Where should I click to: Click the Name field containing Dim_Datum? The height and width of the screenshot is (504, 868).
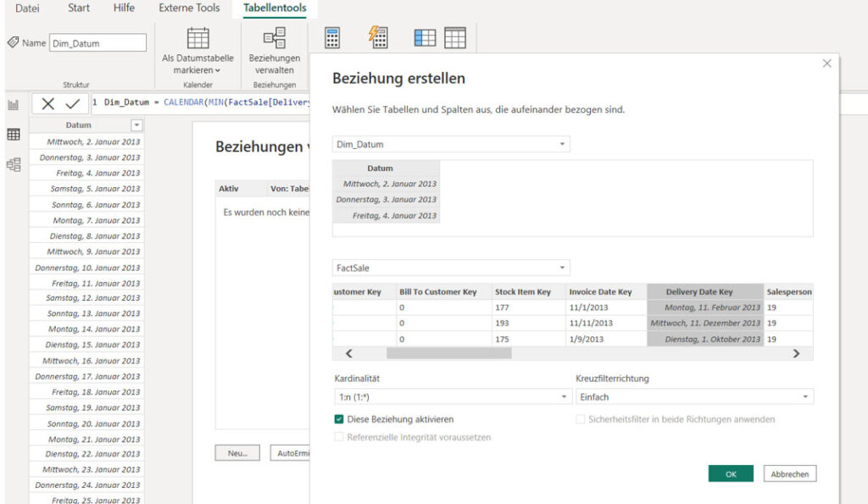(x=97, y=43)
